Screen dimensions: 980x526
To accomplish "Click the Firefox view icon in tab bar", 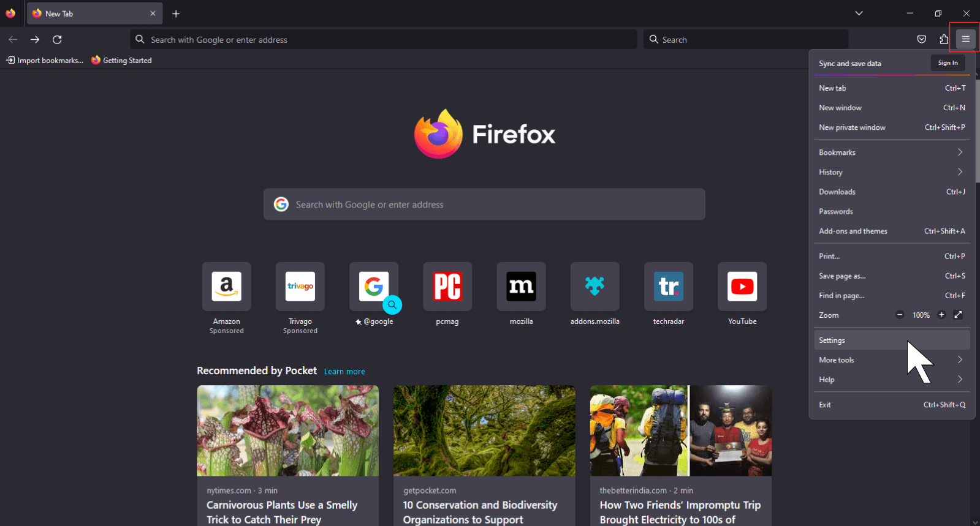I will tap(10, 13).
